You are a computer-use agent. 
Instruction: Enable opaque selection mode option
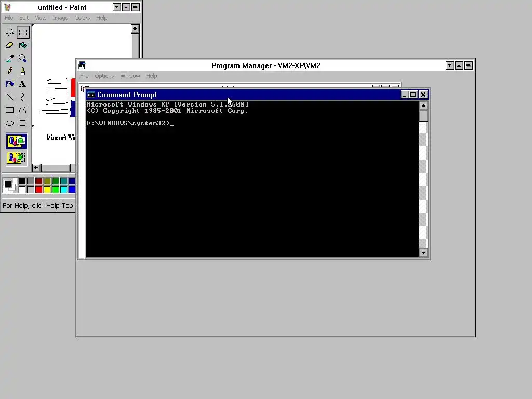pyautogui.click(x=16, y=141)
